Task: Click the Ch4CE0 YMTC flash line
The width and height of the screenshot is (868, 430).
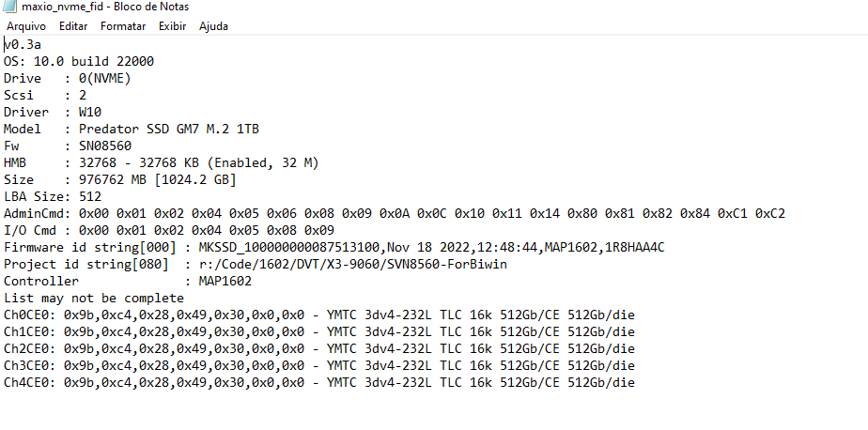Action: click(319, 382)
